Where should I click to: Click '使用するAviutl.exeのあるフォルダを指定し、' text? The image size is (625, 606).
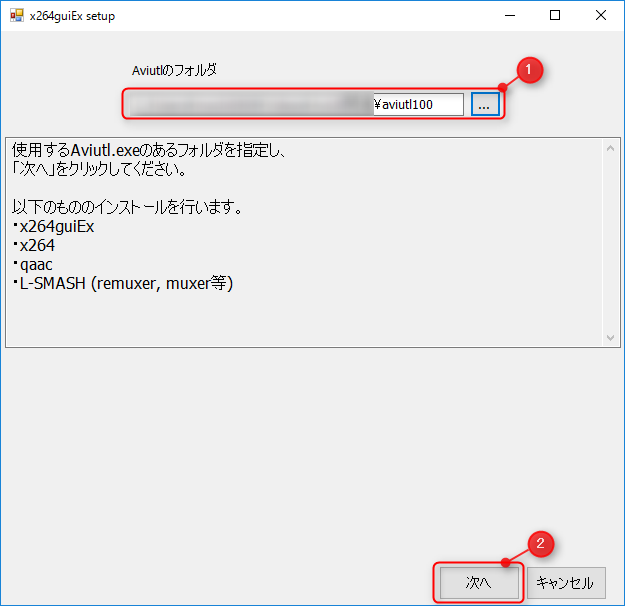point(149,150)
